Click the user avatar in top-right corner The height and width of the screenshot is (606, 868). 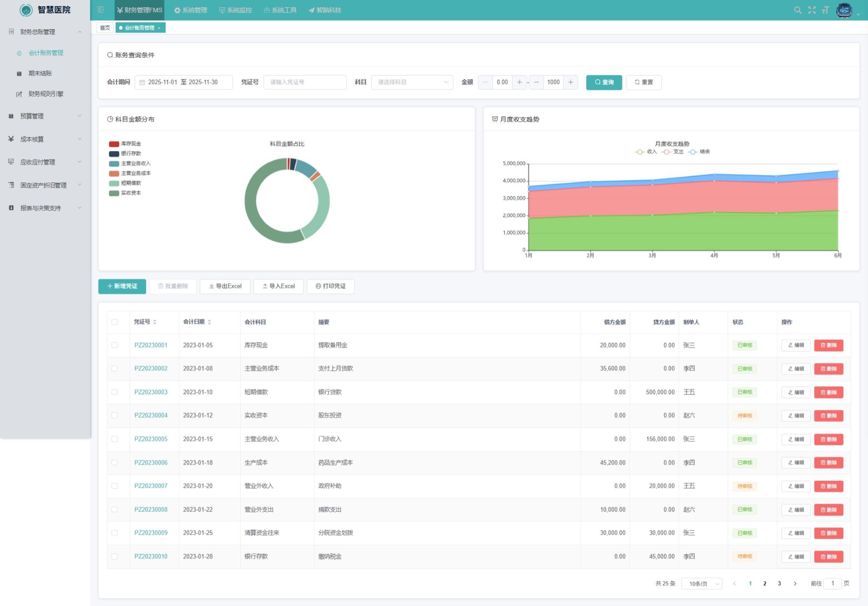point(844,10)
